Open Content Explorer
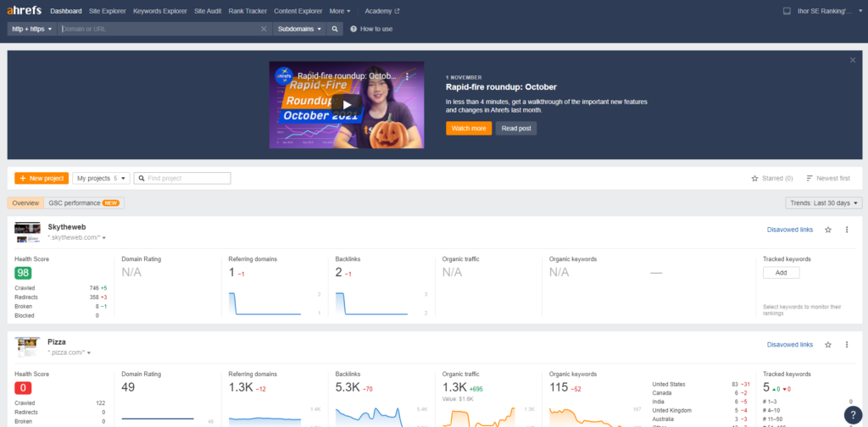Viewport: 868px width, 427px height. pyautogui.click(x=298, y=11)
